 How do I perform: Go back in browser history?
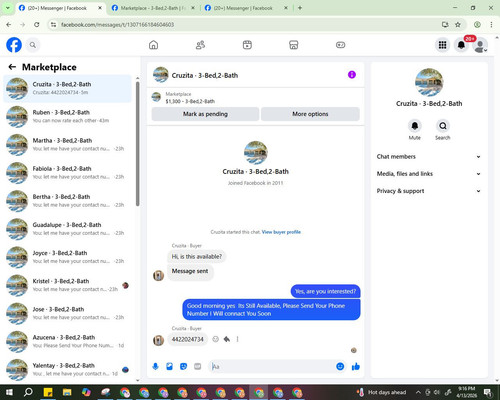click(x=9, y=24)
